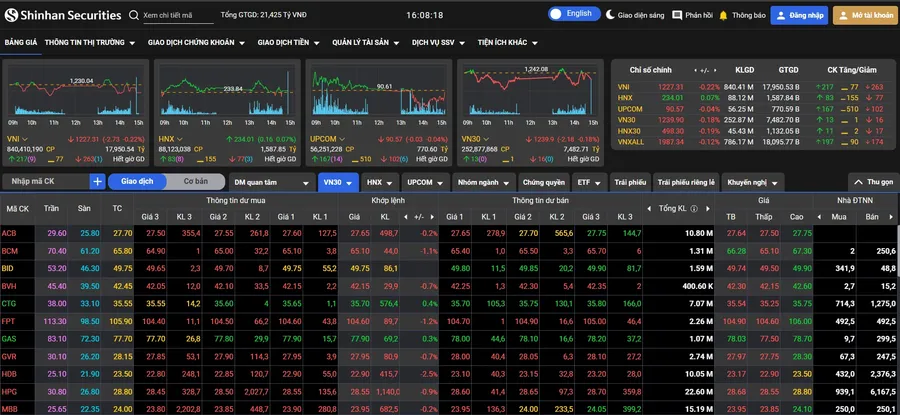
Task: Toggle the English language switch
Action: pos(574,14)
